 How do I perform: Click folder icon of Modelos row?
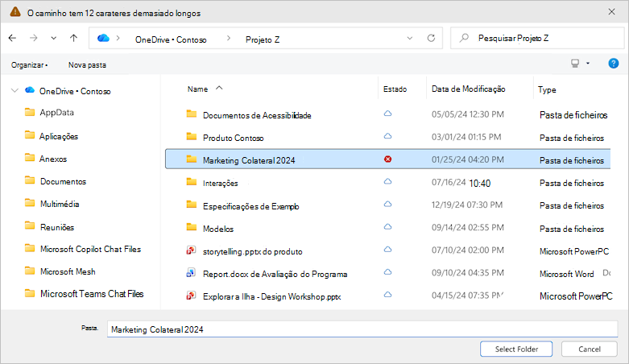pos(192,228)
